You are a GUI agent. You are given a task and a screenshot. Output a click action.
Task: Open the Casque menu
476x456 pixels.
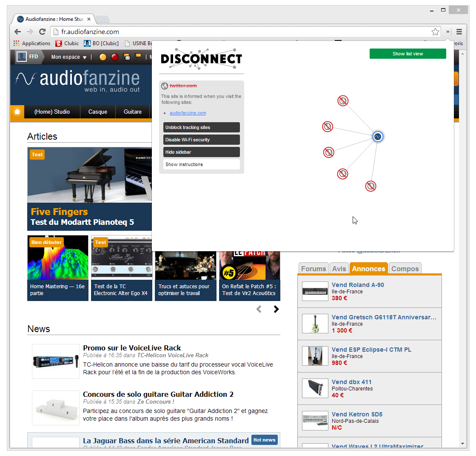pyautogui.click(x=98, y=112)
